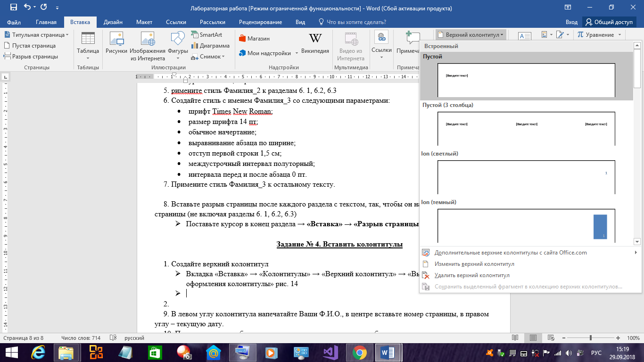Click the text box icon in ribbon
The width and height of the screenshot is (644, 362).
coord(525,36)
